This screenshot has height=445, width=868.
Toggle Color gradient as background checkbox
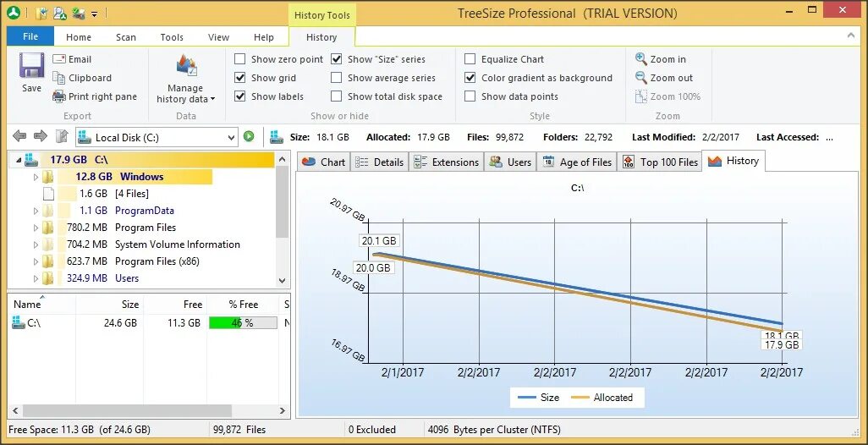[470, 78]
